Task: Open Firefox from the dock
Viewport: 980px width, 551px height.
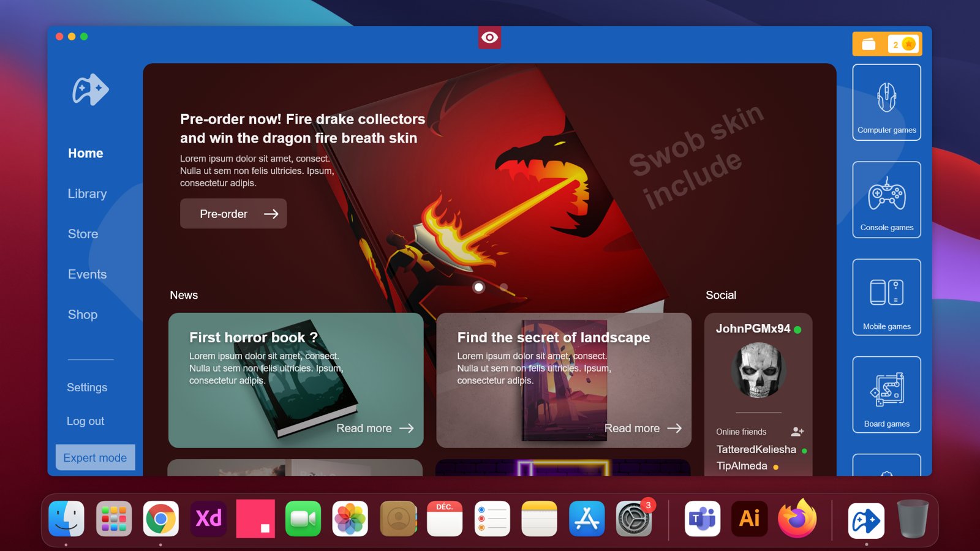Action: click(797, 519)
